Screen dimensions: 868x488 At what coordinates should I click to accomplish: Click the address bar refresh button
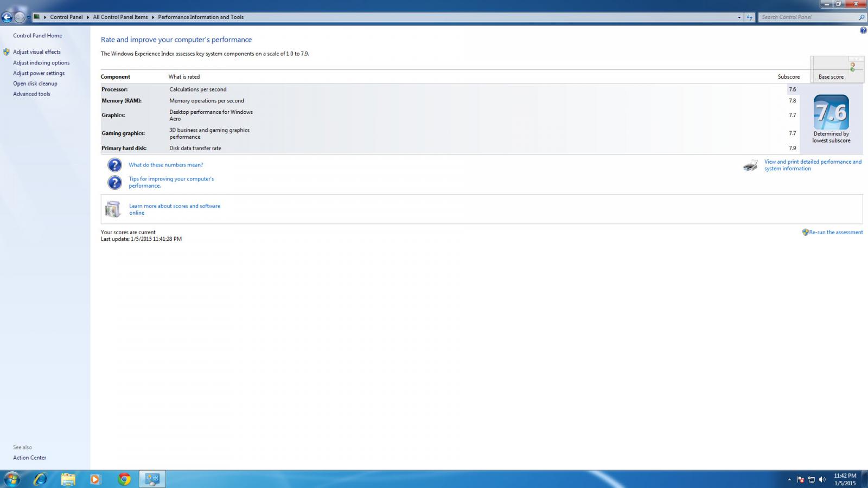(749, 17)
